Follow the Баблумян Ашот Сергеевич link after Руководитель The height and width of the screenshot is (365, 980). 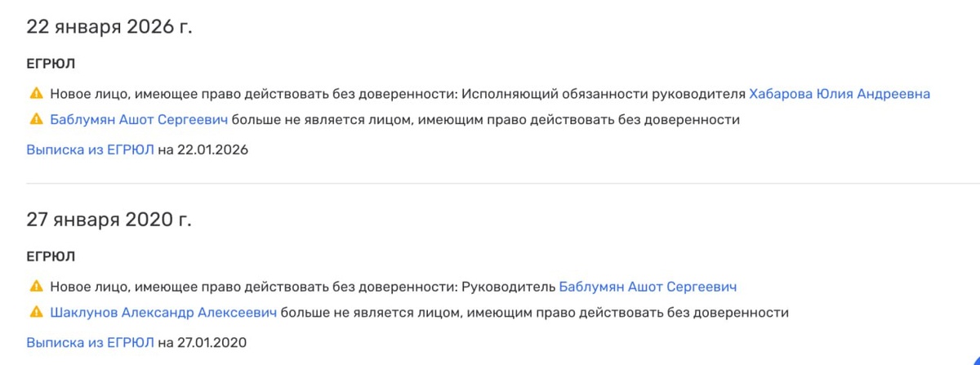click(648, 287)
